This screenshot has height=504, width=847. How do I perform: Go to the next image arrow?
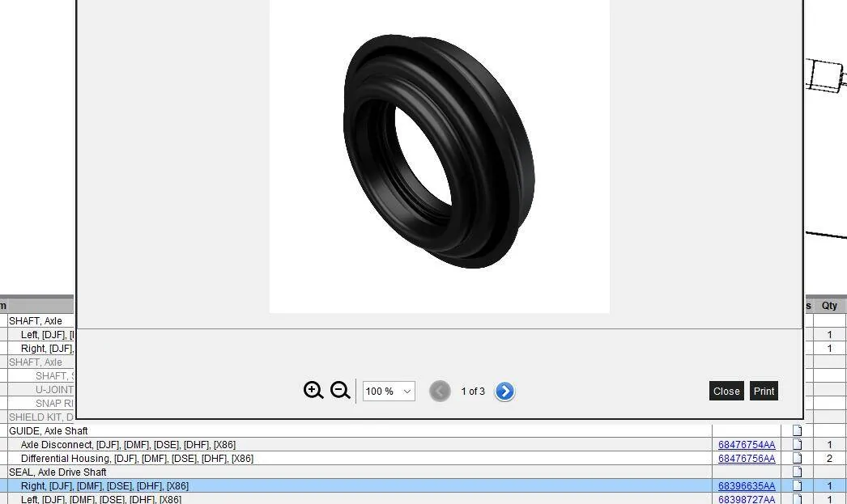coord(504,392)
